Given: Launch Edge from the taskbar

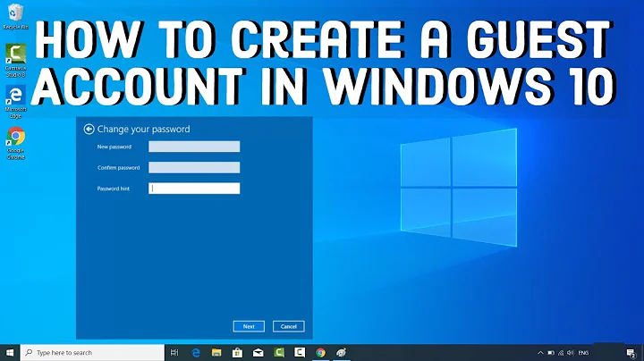Looking at the screenshot, I should tap(196, 353).
